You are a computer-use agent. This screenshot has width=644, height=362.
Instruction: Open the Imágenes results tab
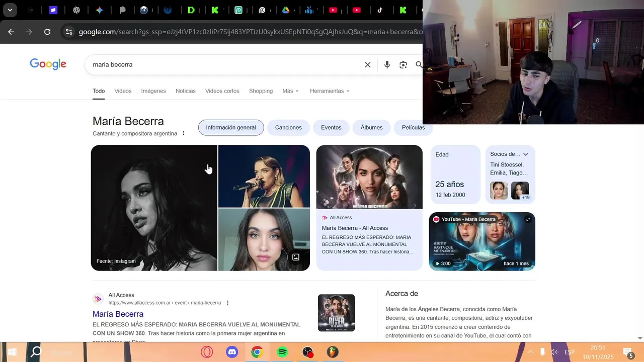pos(153,91)
